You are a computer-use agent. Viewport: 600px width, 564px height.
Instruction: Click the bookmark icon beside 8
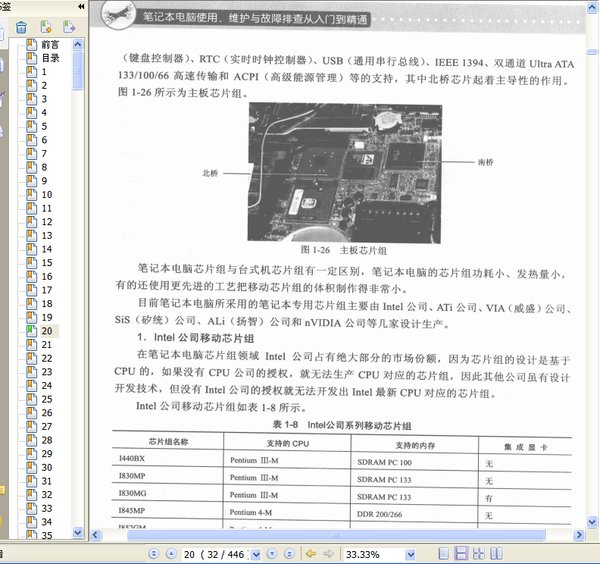coord(32,167)
